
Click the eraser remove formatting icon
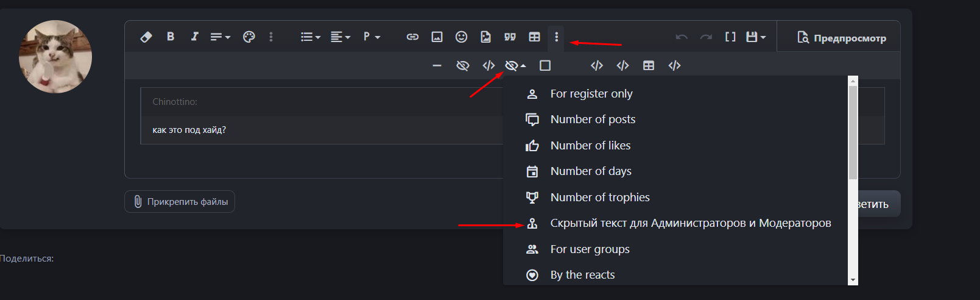point(146,37)
